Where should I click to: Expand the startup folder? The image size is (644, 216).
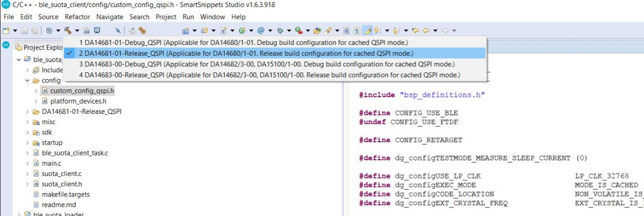click(x=27, y=143)
